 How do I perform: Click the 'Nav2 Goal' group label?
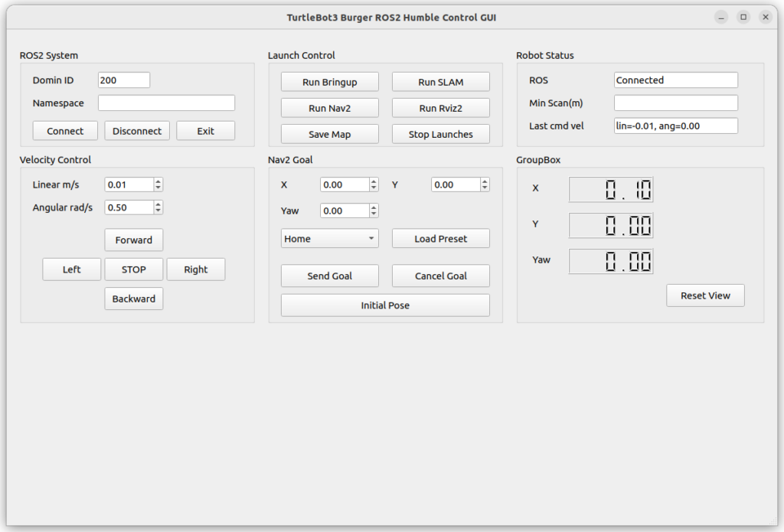coord(290,160)
